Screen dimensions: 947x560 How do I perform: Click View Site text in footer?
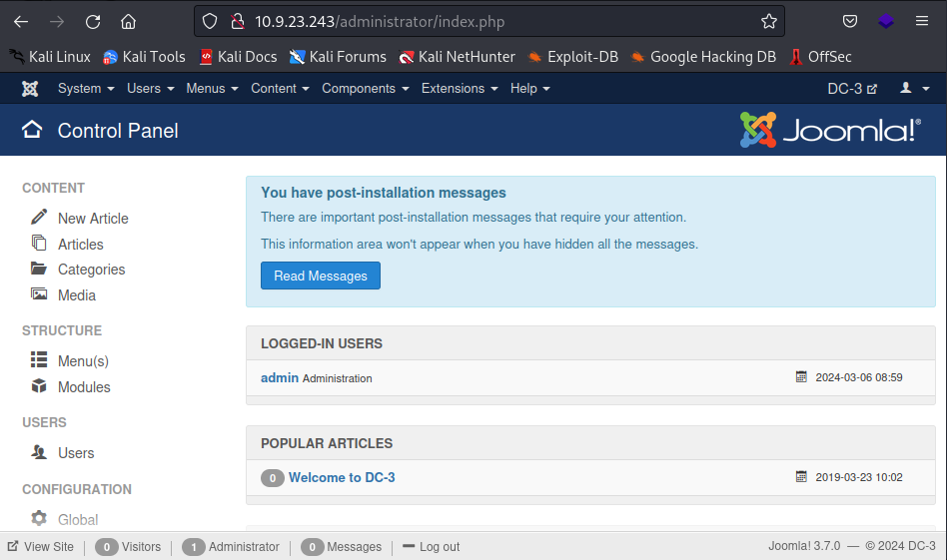tap(49, 546)
